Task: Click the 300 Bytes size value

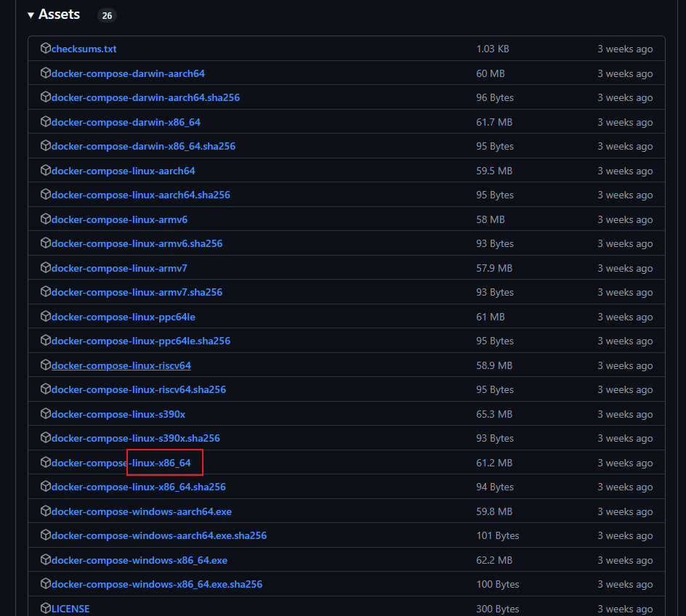Action: tap(498, 609)
